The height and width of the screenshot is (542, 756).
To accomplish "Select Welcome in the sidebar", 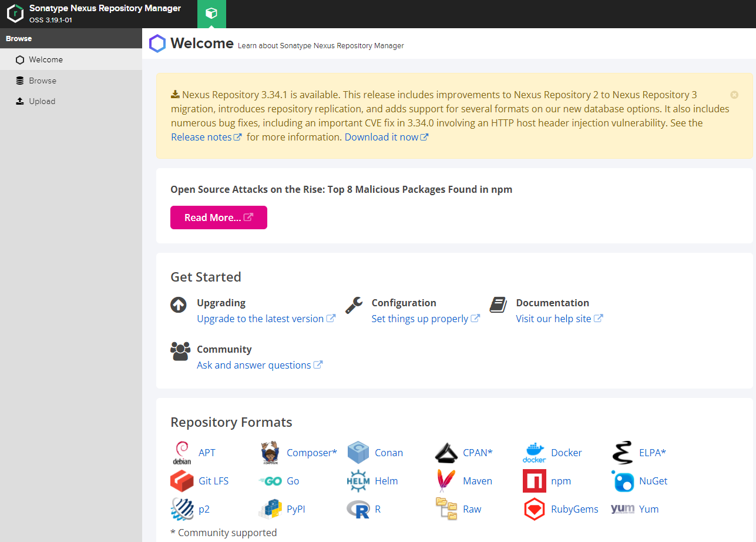I will click(71, 59).
